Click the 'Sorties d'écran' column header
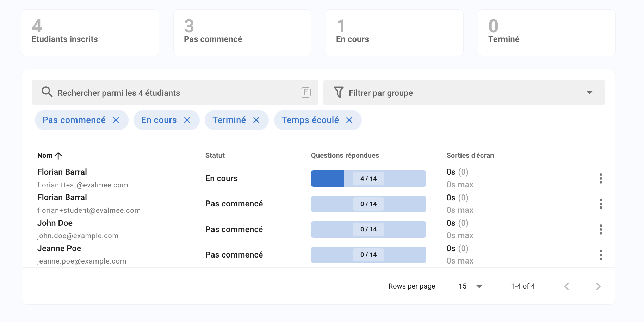The image size is (644, 322). tap(470, 155)
